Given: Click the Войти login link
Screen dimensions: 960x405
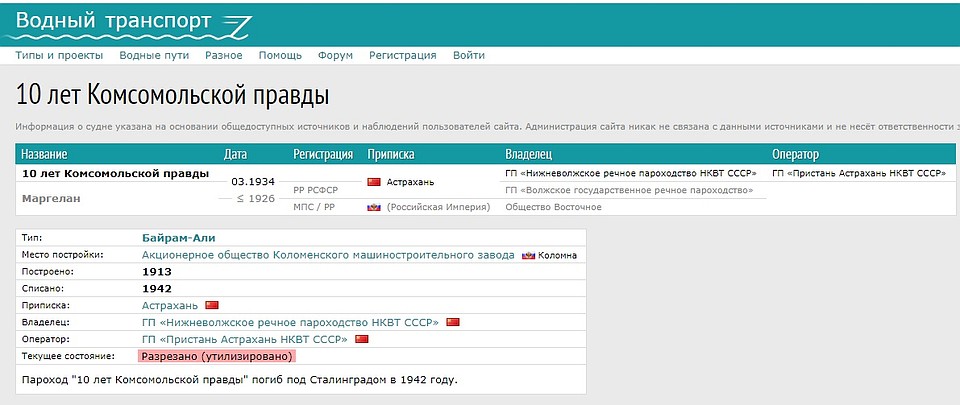Looking at the screenshot, I should click(x=468, y=56).
